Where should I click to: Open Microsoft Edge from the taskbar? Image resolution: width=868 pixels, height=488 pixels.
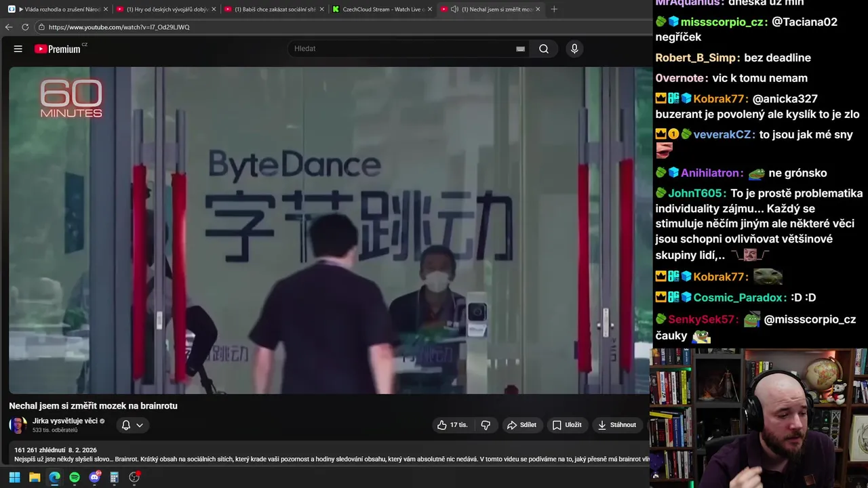(54, 477)
